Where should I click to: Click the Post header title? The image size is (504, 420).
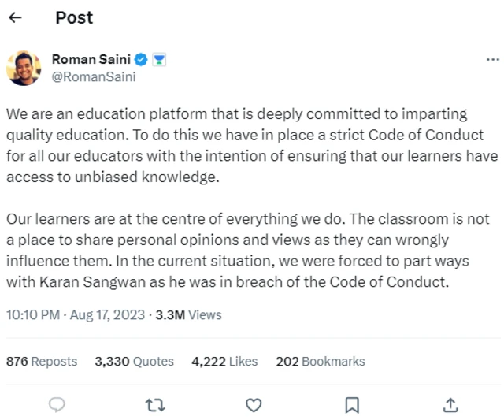coord(74,18)
